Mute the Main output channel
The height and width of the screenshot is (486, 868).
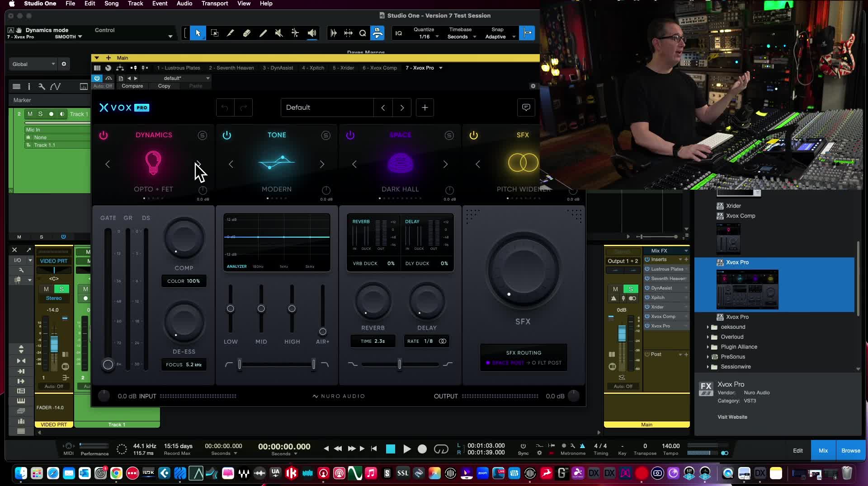[x=615, y=289]
